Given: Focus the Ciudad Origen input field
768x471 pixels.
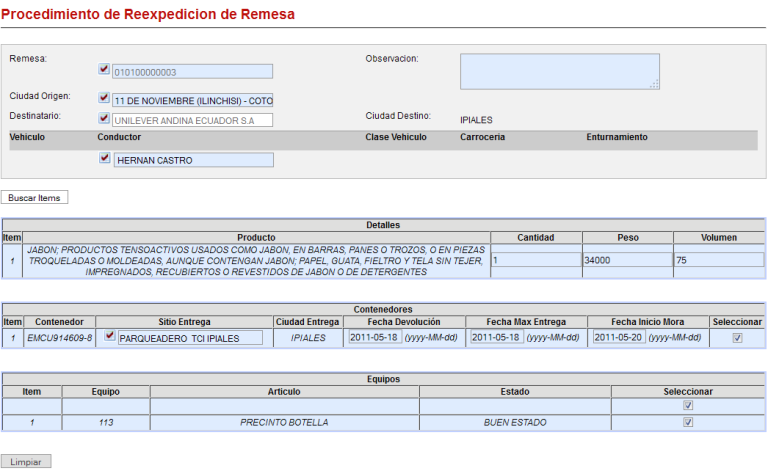Looking at the screenshot, I should [192, 101].
